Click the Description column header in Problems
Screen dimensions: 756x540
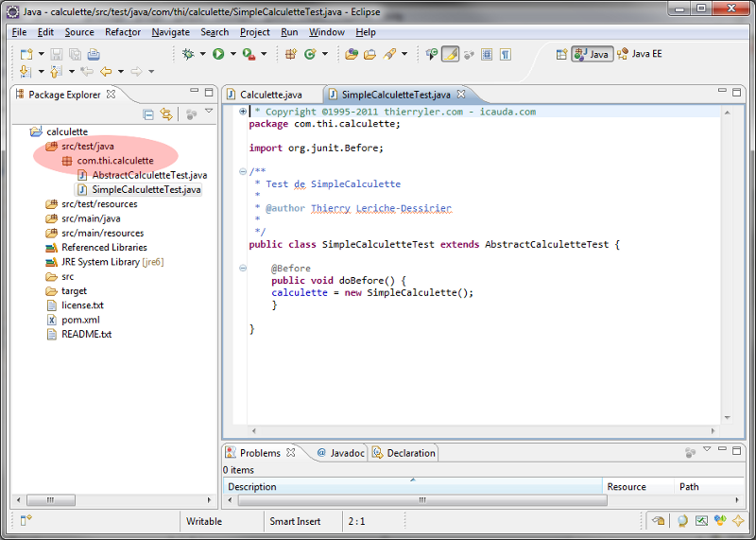click(252, 487)
